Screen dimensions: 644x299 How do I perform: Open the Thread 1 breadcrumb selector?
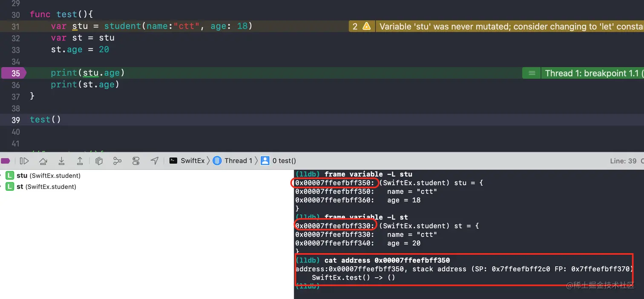click(x=239, y=161)
